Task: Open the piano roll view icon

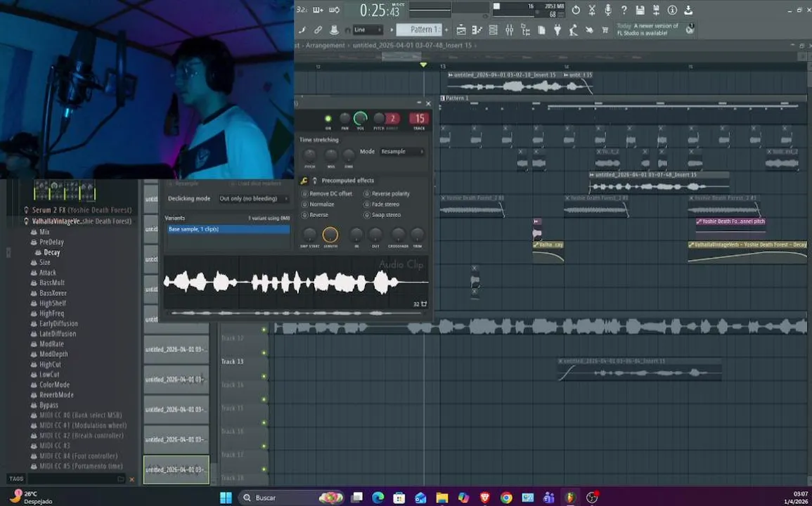Action: point(477,30)
